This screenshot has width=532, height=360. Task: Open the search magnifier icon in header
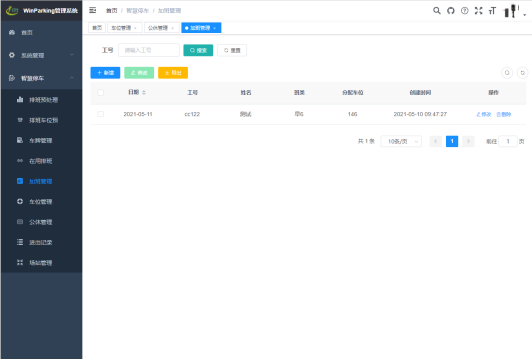437,11
